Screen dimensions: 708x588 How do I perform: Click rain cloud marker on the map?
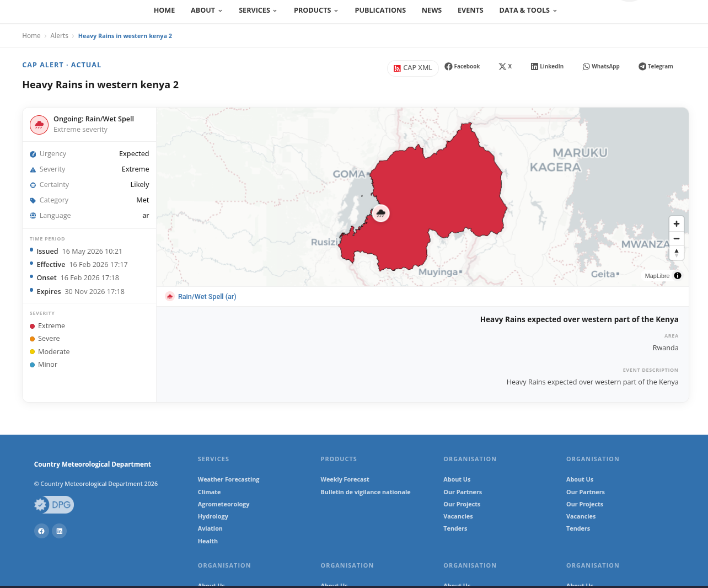pos(380,213)
